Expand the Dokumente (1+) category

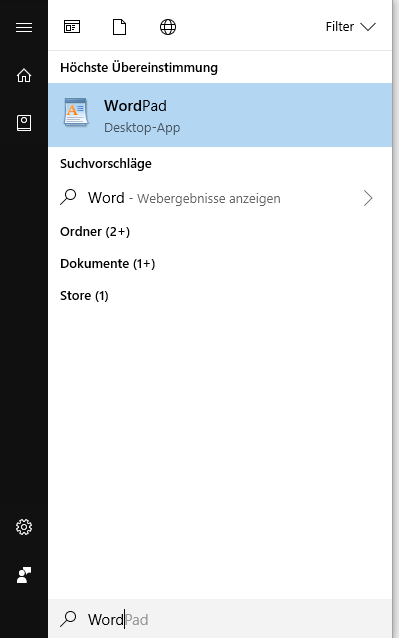[108, 264]
